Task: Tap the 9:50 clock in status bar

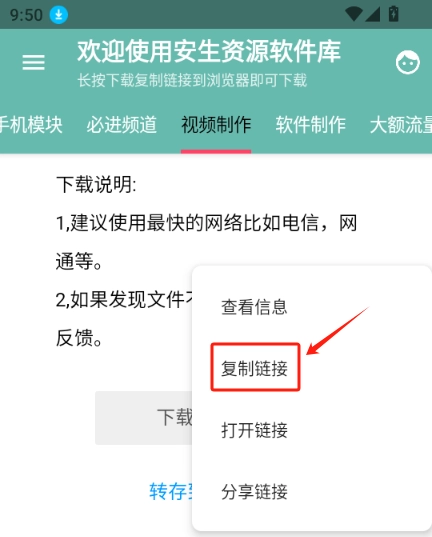Action: 26,15
